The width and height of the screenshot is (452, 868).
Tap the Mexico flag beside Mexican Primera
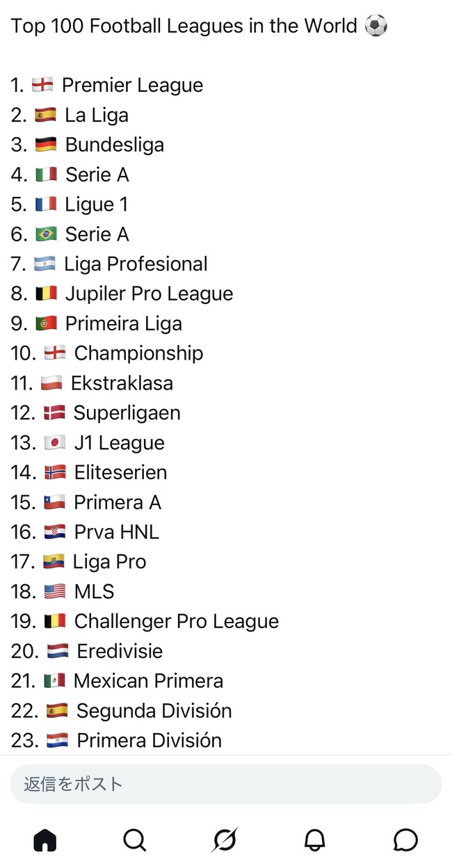coord(54,681)
